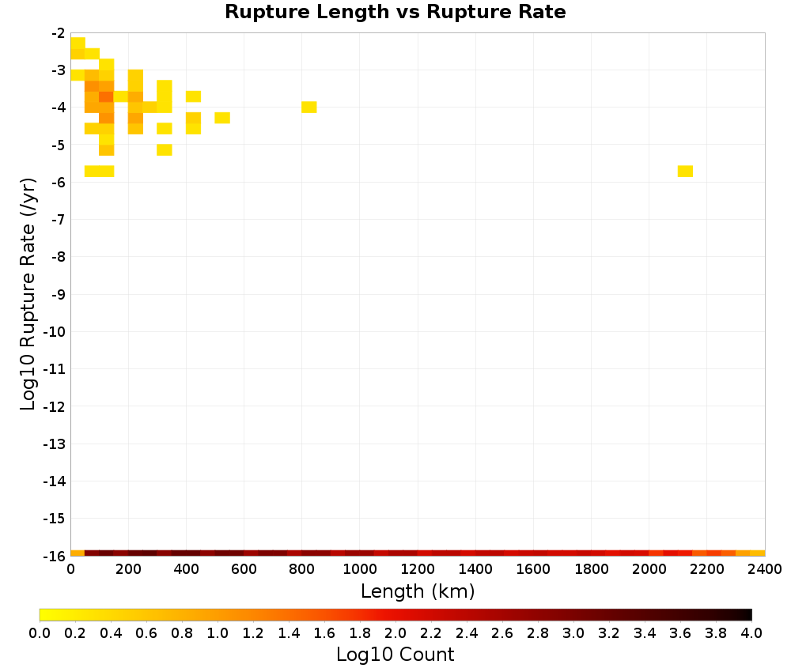Click the 'Log10 Count' colorbar label
This screenshot has height=672, width=791.
click(x=395, y=655)
